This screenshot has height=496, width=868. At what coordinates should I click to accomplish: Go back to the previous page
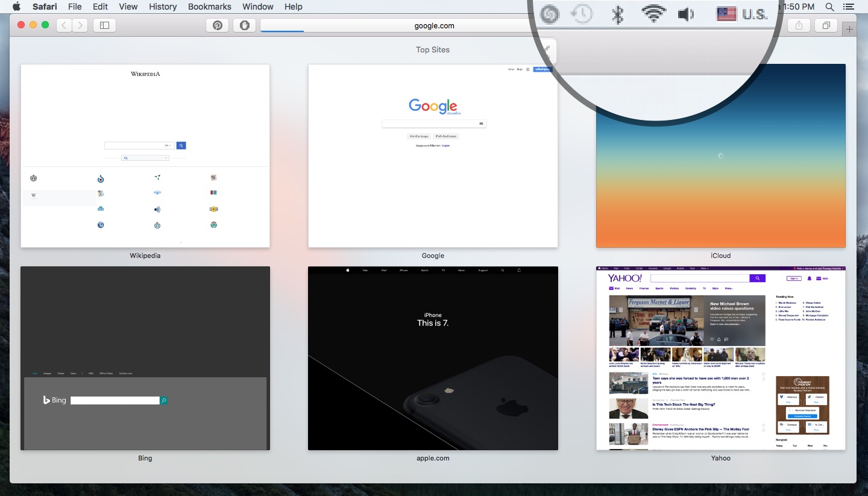click(64, 25)
